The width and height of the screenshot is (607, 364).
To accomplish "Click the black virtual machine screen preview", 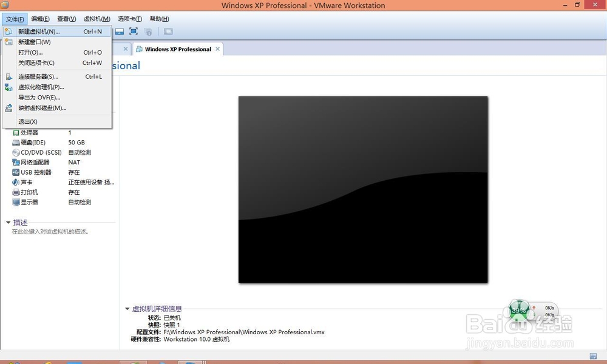I will 363,189.
